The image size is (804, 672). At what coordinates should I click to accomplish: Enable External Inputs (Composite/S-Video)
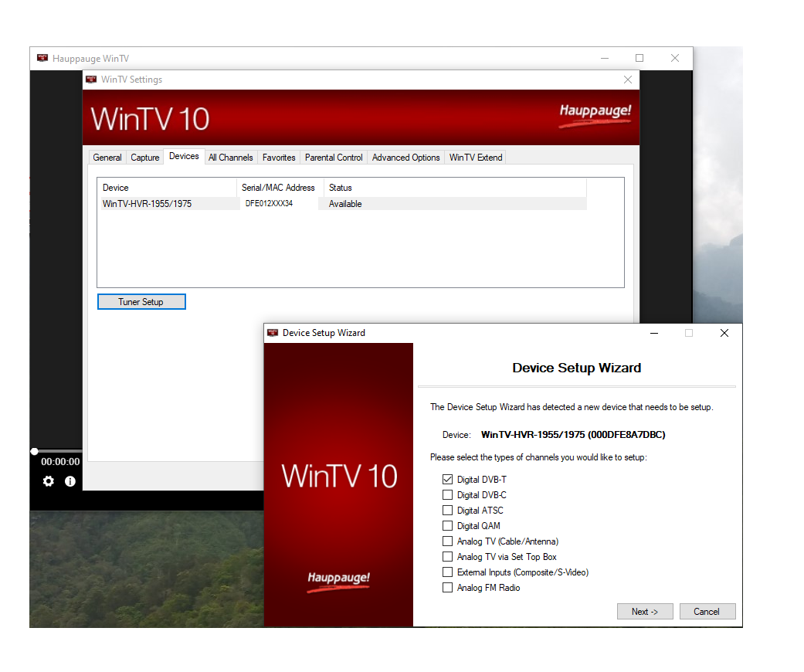point(447,572)
